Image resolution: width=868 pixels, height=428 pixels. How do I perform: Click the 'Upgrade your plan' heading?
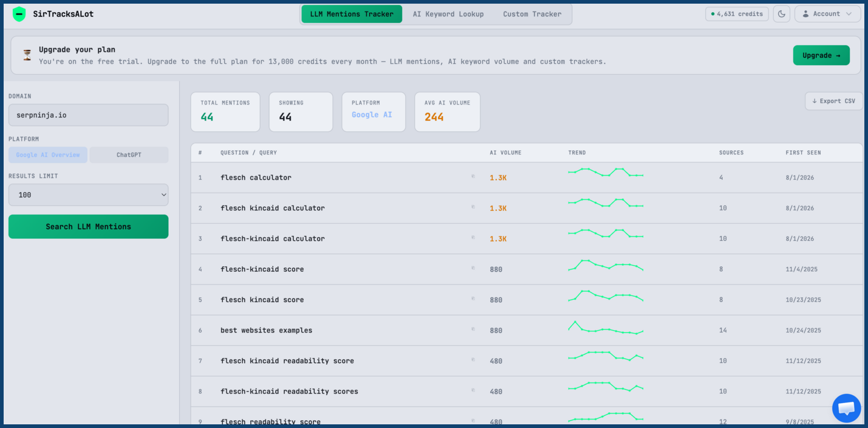click(x=77, y=49)
